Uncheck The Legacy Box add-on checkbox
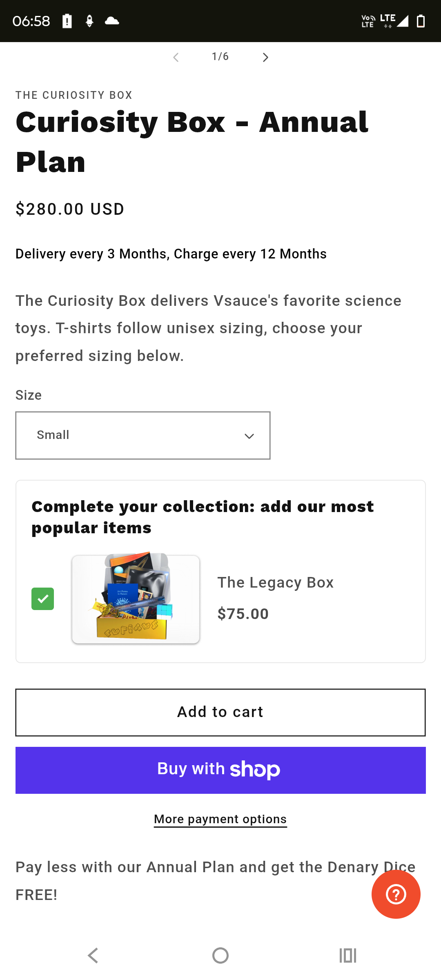Screen dimensions: 441x980 (43, 599)
